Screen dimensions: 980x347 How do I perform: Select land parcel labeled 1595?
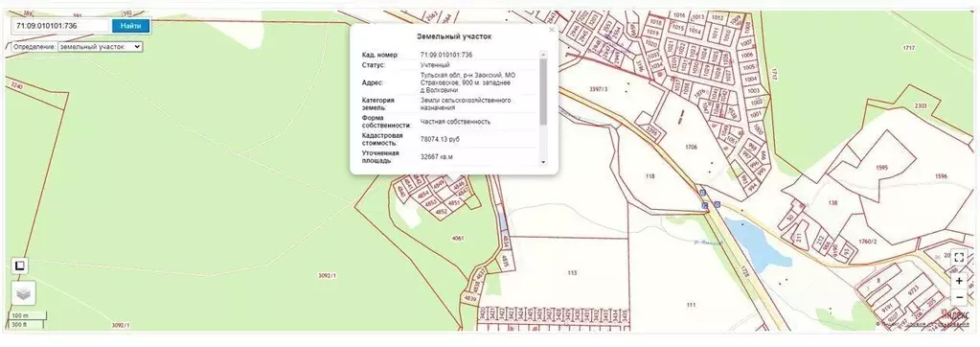click(x=882, y=168)
